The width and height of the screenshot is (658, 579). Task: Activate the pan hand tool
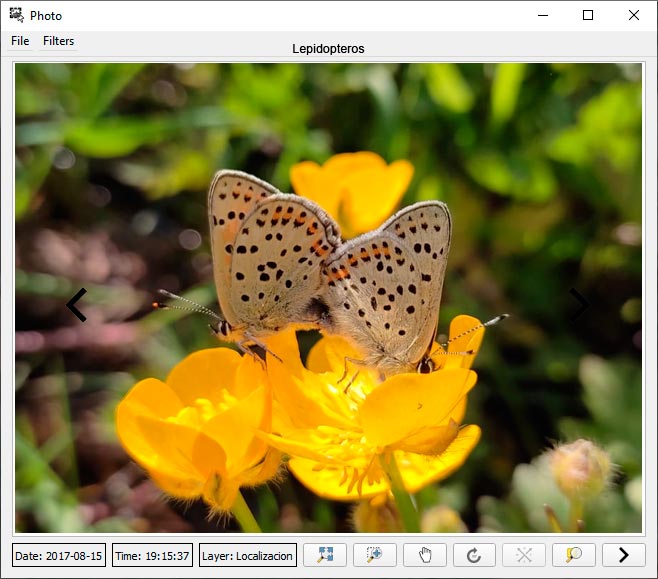424,555
